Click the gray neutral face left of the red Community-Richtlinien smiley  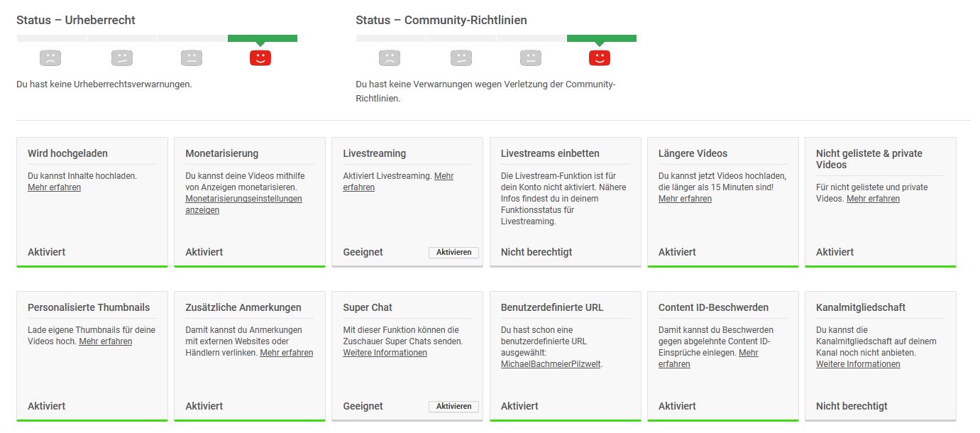point(530,57)
